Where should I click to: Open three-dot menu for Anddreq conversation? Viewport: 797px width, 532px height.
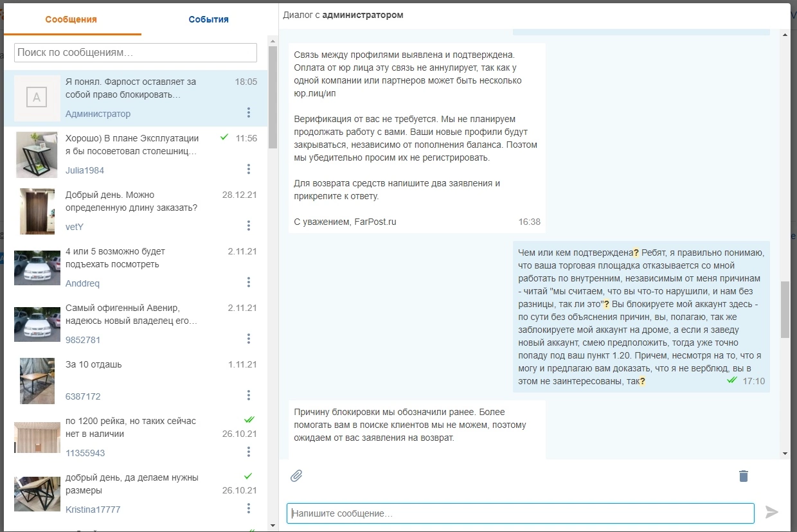coord(249,283)
